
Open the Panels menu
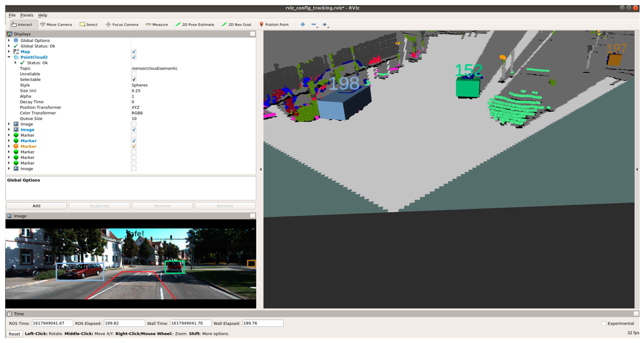click(27, 15)
